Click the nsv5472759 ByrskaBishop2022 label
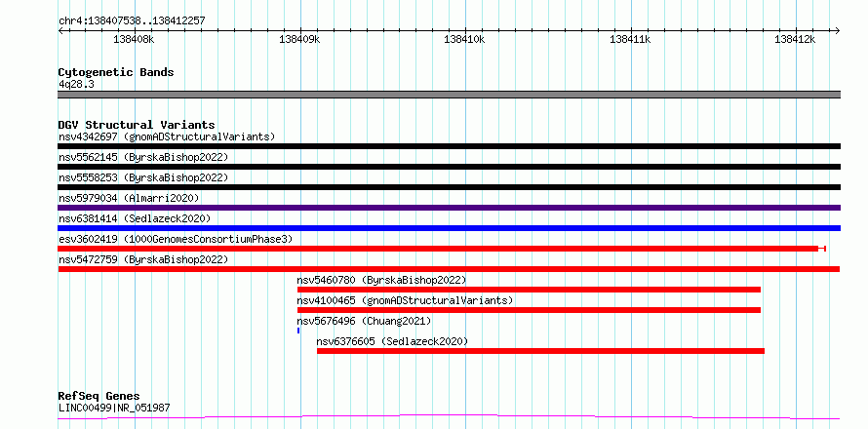868x429 pixels. (x=143, y=259)
